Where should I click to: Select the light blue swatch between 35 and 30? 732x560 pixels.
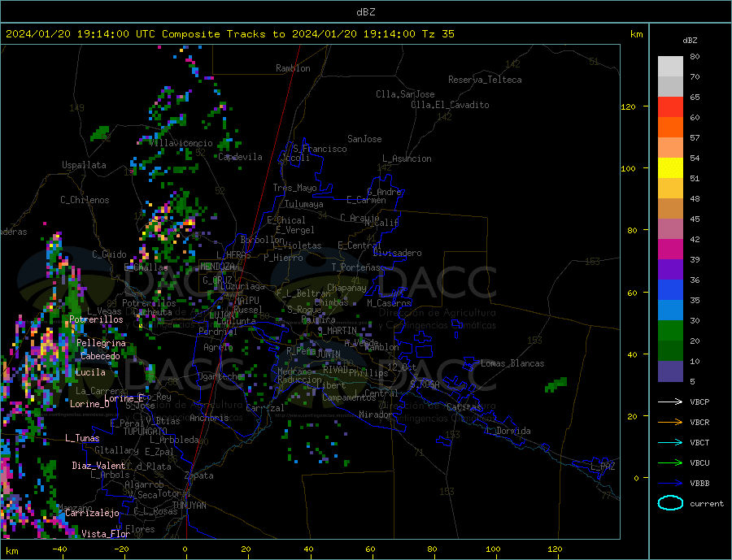coord(670,310)
